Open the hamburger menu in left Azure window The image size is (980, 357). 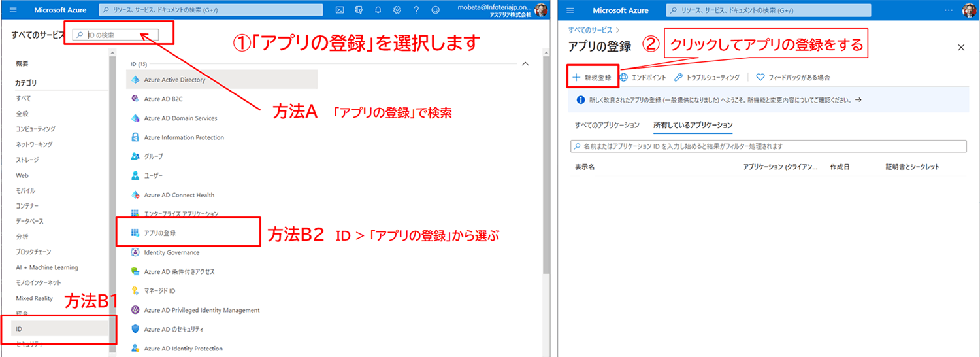14,10
